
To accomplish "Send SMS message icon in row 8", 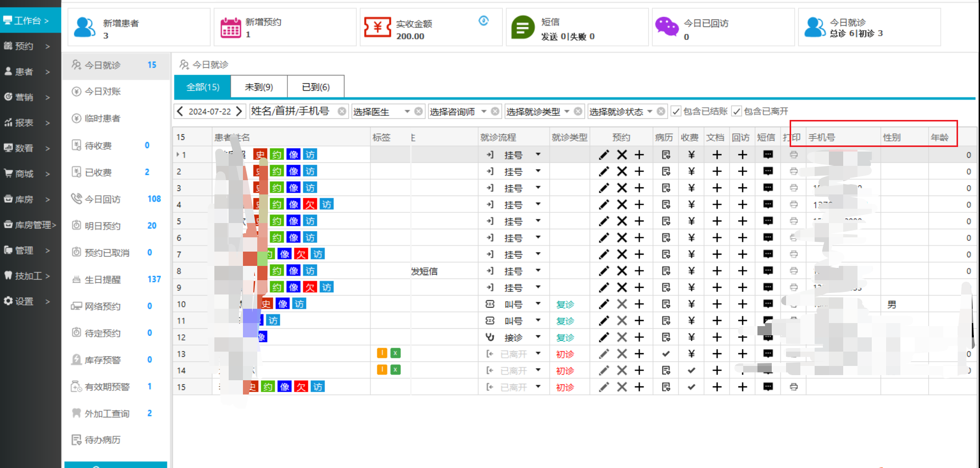I will tap(768, 270).
